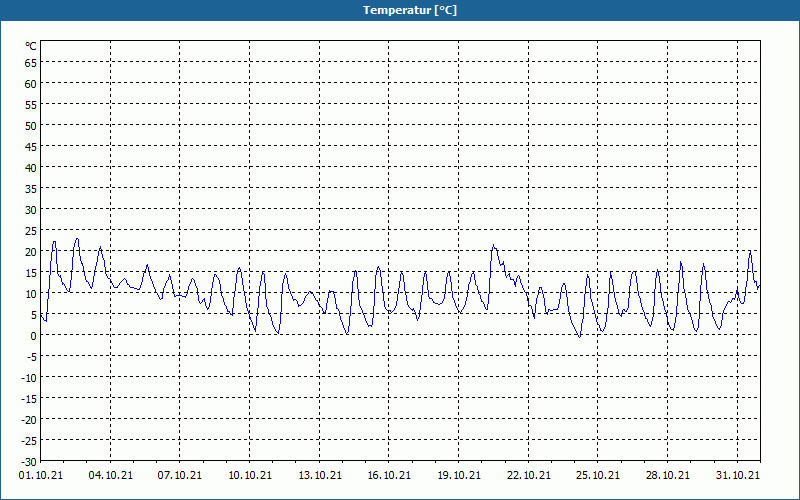
Task: Select the 20 value on the temperature axis
Action: (31, 252)
